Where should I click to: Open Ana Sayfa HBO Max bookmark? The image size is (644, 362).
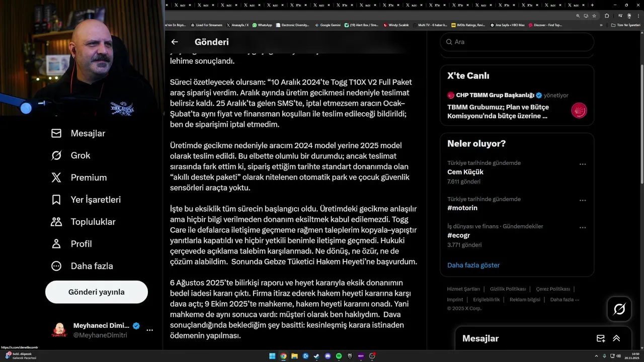click(x=508, y=25)
